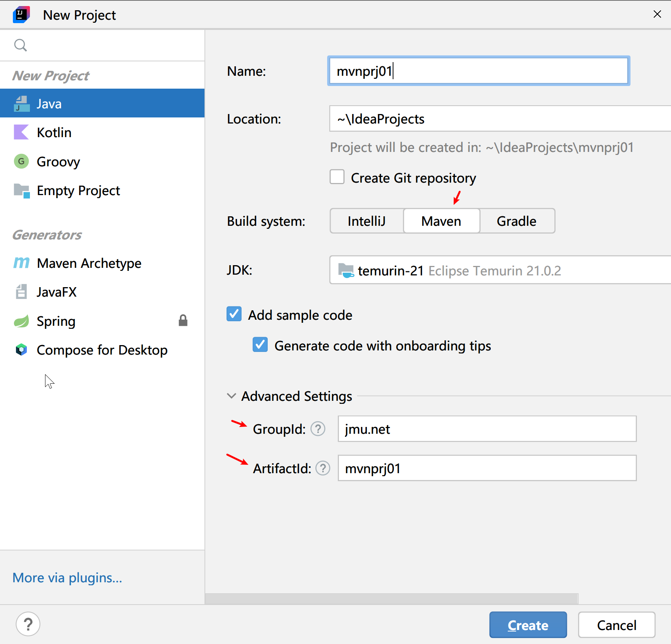Open the More via plugins link
This screenshot has height=644, width=671.
click(x=67, y=578)
